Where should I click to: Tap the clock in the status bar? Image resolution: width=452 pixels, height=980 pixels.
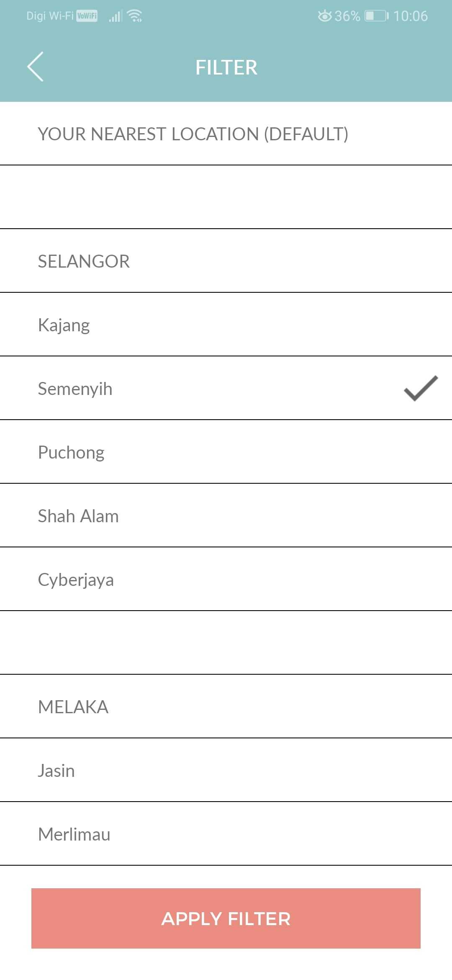click(x=410, y=16)
